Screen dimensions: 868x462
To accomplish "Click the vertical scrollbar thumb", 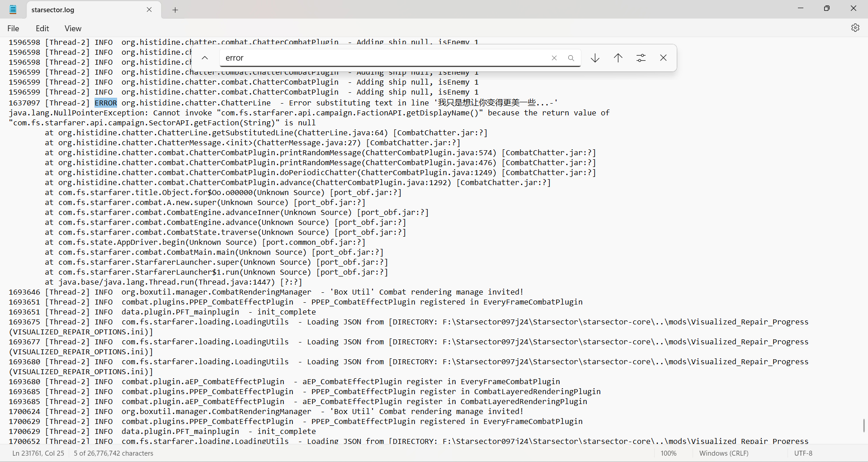I will pyautogui.click(x=864, y=425).
